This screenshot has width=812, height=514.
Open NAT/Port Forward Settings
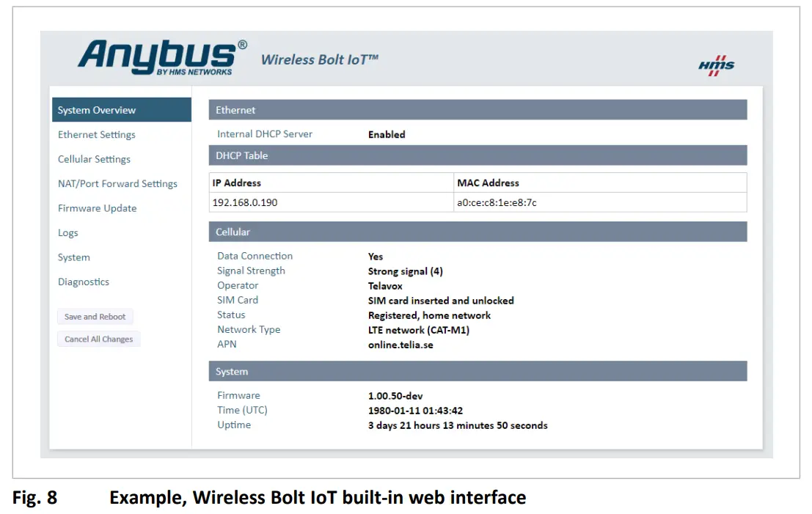tap(117, 184)
